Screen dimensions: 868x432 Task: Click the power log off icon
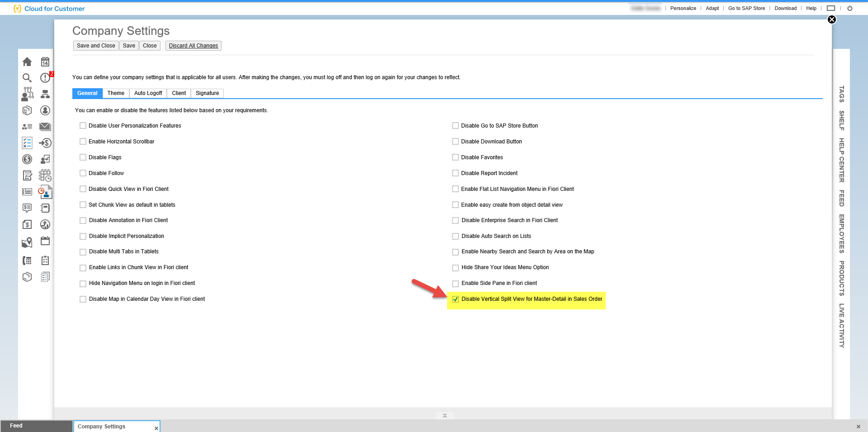(x=850, y=8)
